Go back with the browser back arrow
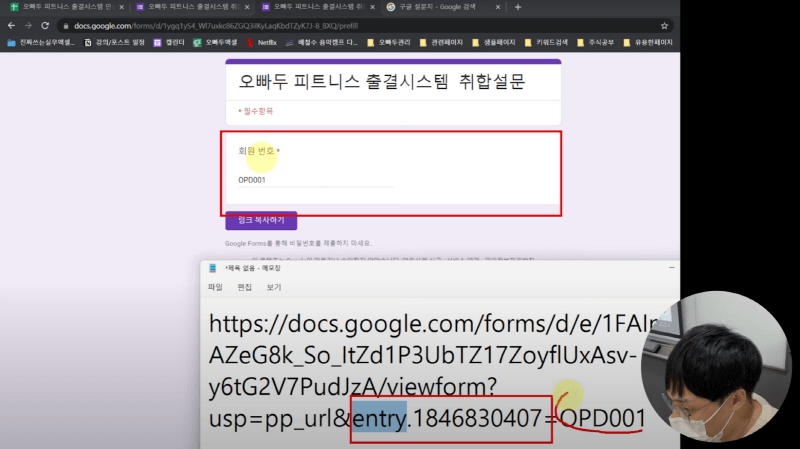The height and width of the screenshot is (449, 800). (x=11, y=26)
